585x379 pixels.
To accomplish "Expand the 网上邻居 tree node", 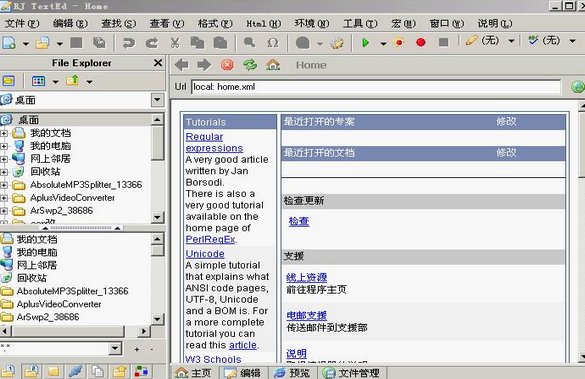I will click(4, 159).
